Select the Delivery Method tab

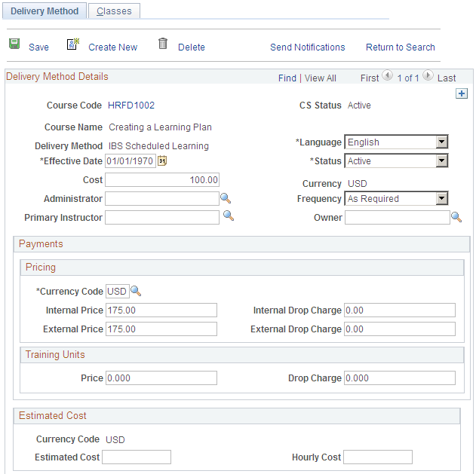pos(45,11)
